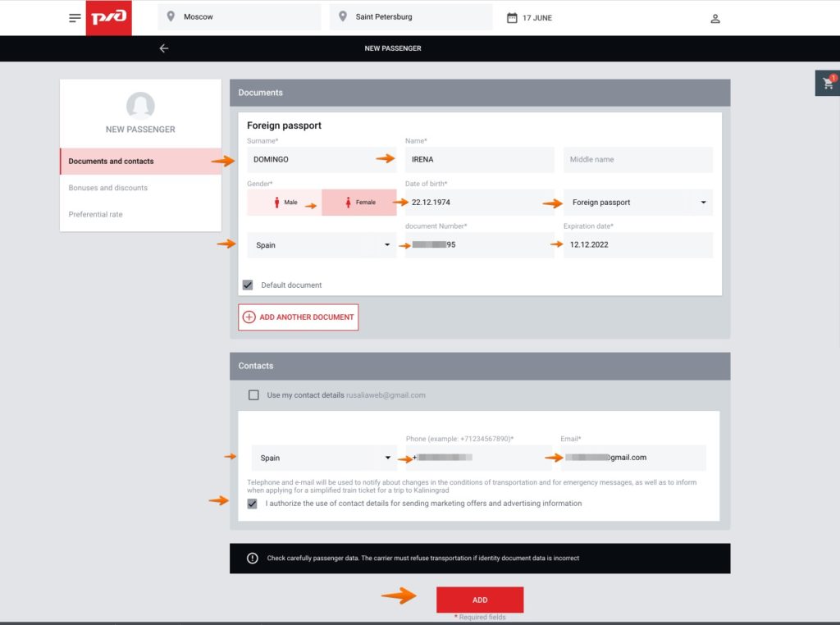
Task: Click the RZD logo
Action: click(108, 18)
